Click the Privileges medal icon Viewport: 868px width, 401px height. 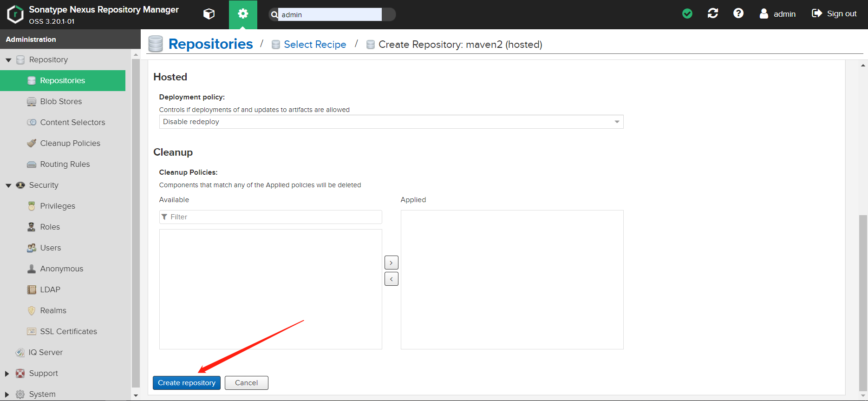(x=32, y=206)
